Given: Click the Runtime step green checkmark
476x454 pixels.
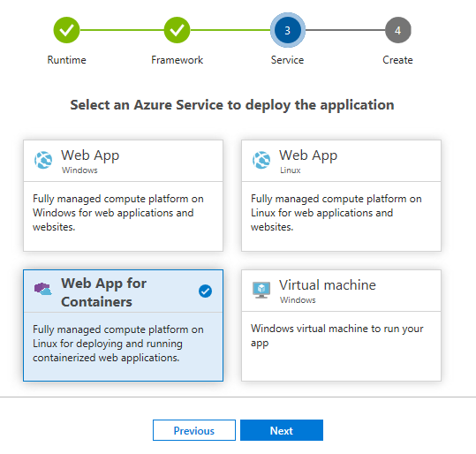Looking at the screenshot, I should click(66, 30).
